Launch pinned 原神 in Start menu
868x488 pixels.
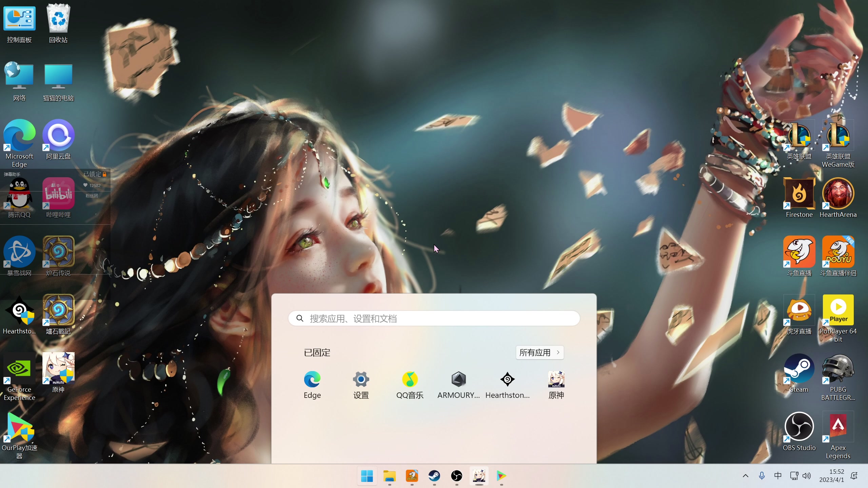556,385
